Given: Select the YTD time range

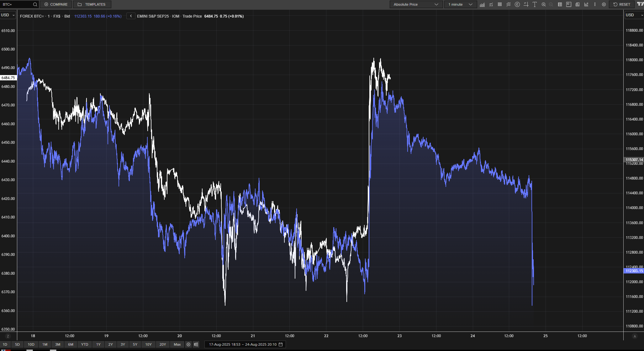Looking at the screenshot, I should tap(85, 344).
